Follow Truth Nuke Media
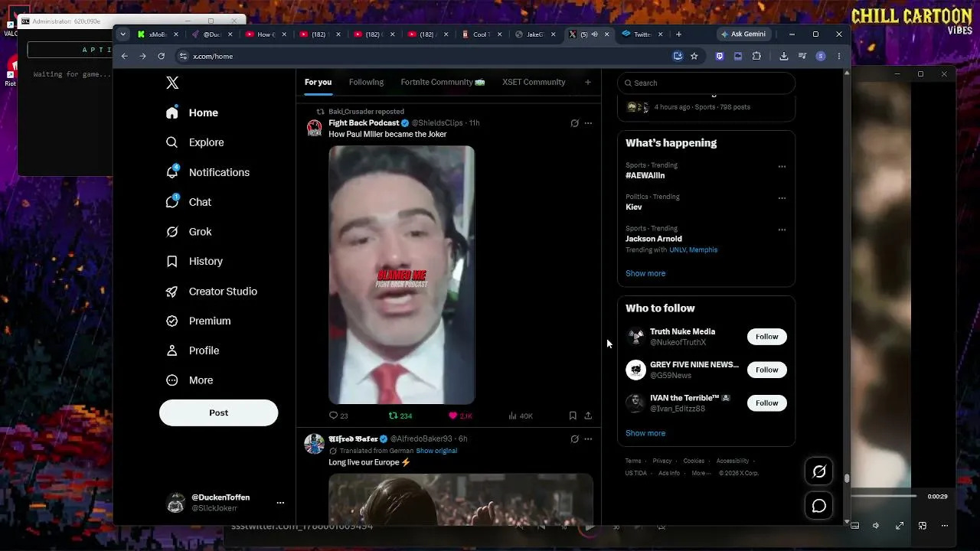 pyautogui.click(x=766, y=337)
